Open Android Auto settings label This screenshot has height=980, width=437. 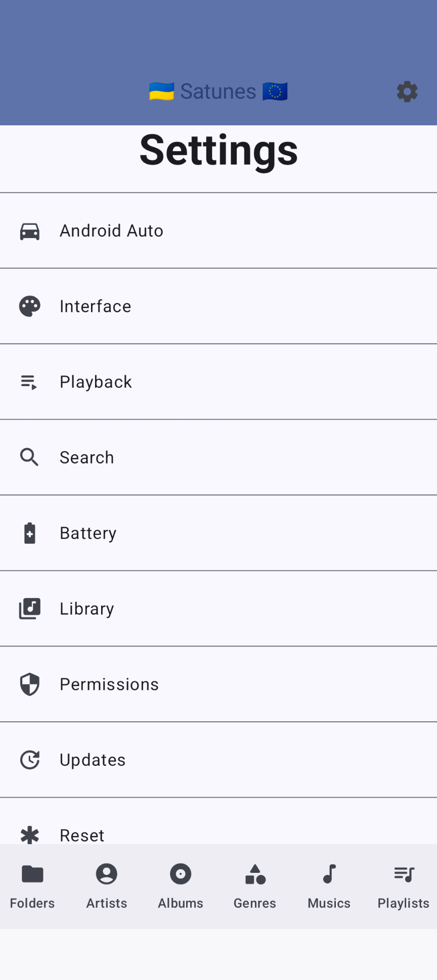[x=111, y=231]
